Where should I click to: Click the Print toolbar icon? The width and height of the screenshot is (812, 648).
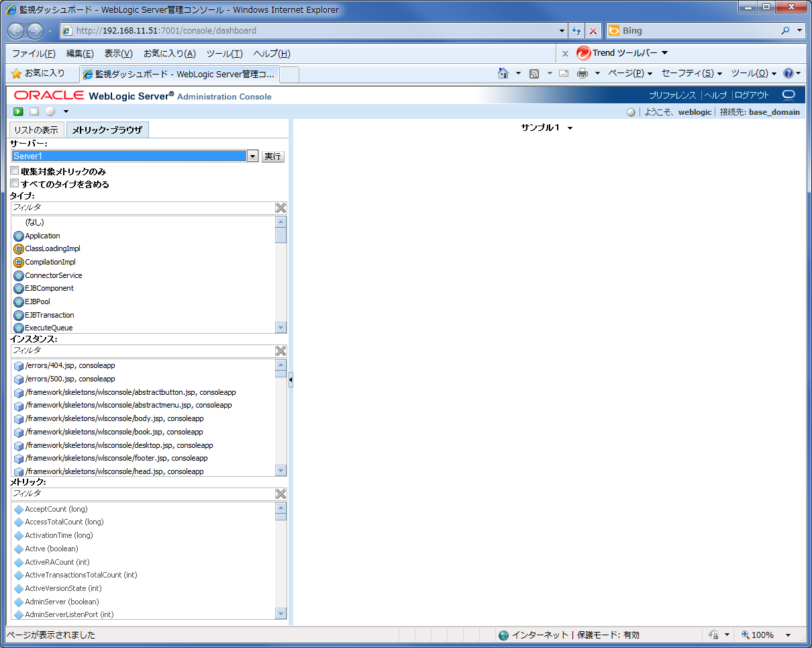tap(582, 73)
